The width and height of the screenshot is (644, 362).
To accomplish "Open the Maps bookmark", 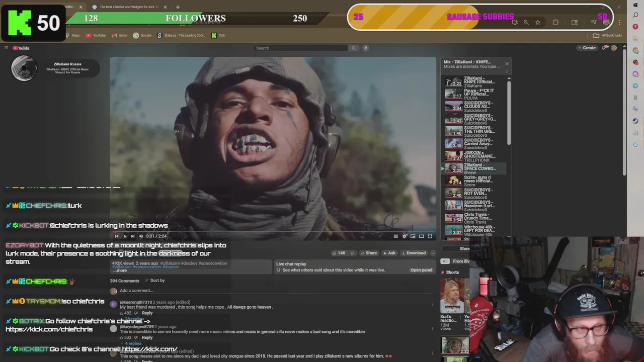I will (x=72, y=36).
